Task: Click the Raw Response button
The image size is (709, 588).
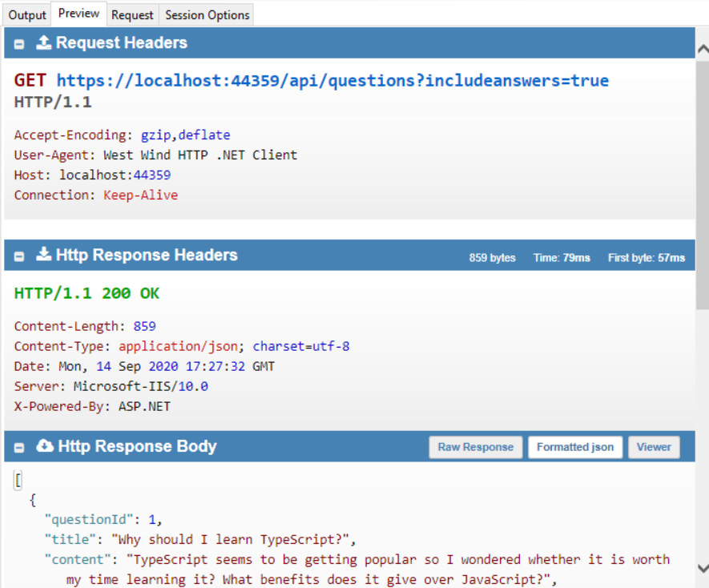Action: coord(475,447)
